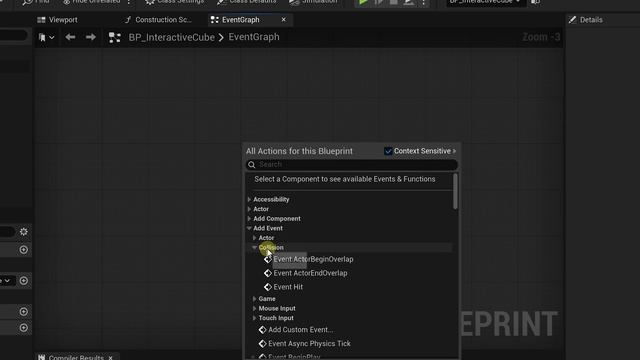
Task: Click the action list scrollbar thumb
Action: 456,191
